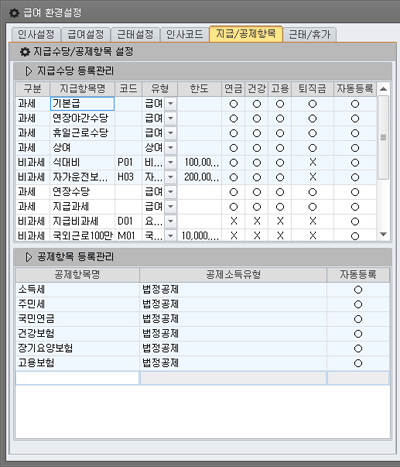Open 유형 dropdown for 자가운전보조 row

pyautogui.click(x=171, y=177)
